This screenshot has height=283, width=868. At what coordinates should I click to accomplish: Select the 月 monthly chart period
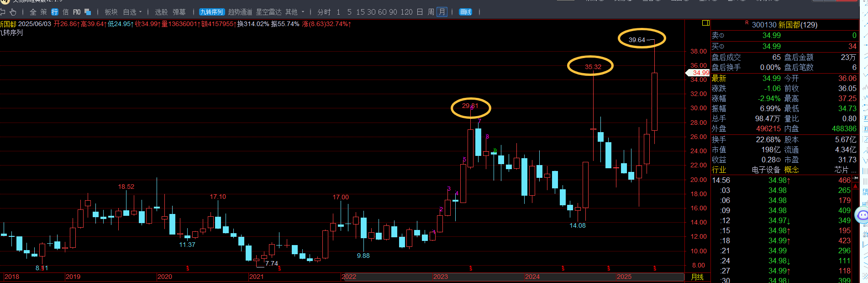pos(442,12)
